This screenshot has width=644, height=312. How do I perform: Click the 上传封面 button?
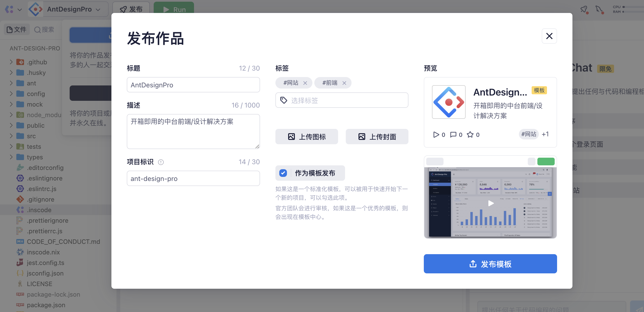pyautogui.click(x=377, y=136)
